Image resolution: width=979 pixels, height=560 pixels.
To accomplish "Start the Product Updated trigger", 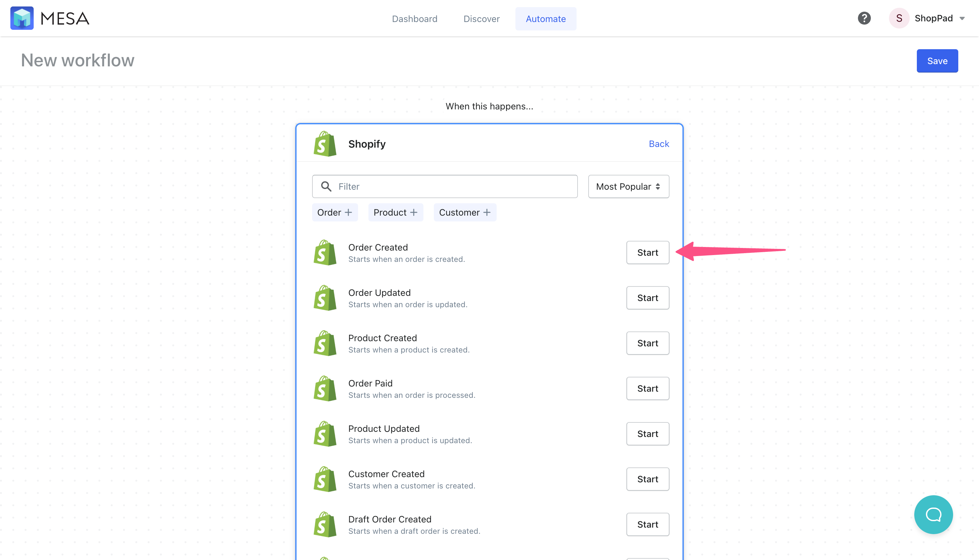I will [x=647, y=434].
